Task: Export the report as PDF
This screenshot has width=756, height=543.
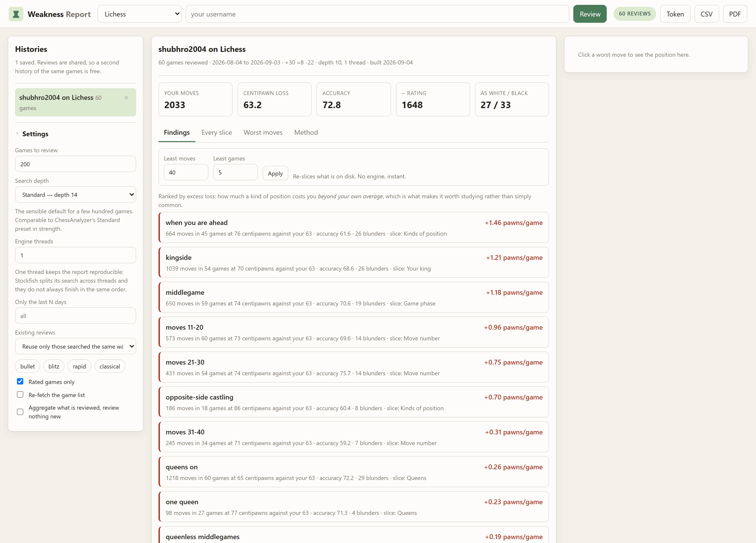Action: tap(735, 14)
